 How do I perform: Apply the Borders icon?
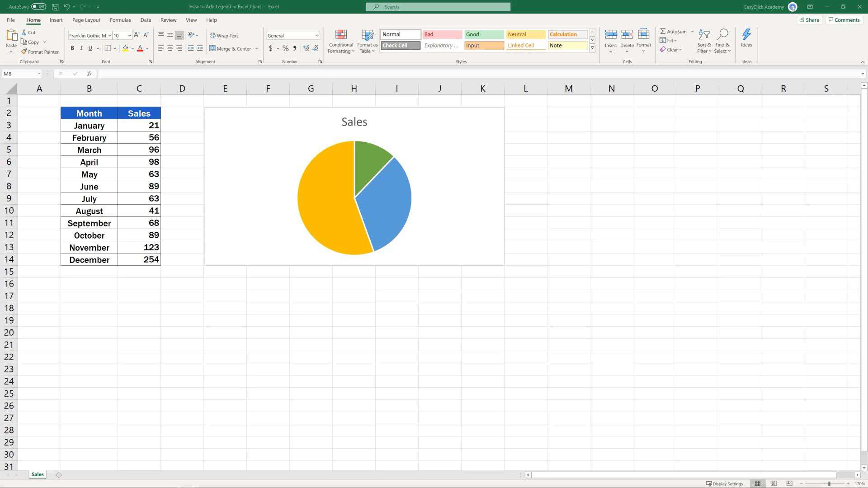point(108,48)
